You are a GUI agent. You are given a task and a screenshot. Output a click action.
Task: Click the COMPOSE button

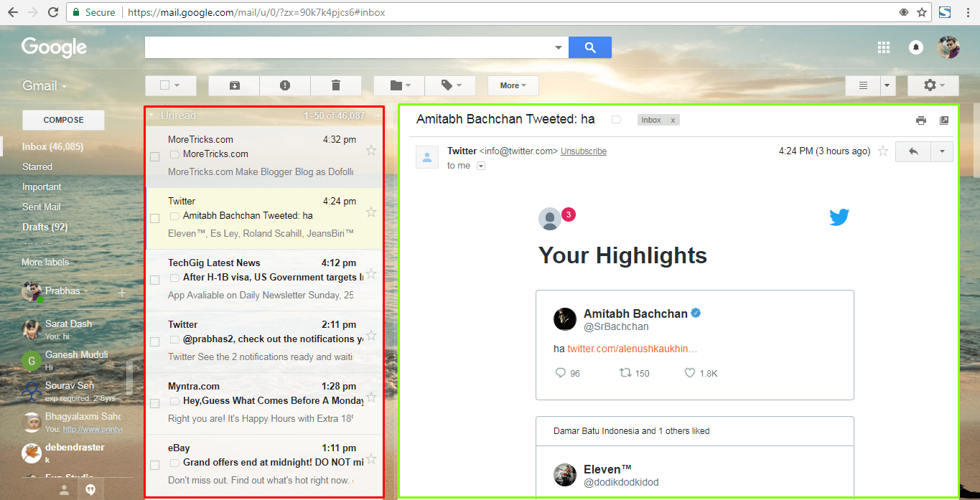(x=62, y=120)
